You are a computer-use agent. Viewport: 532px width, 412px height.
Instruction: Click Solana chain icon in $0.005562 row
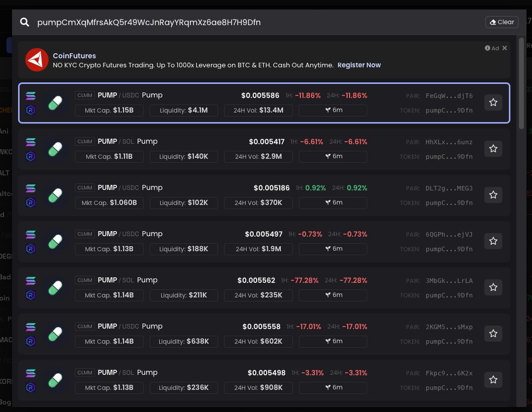31,280
